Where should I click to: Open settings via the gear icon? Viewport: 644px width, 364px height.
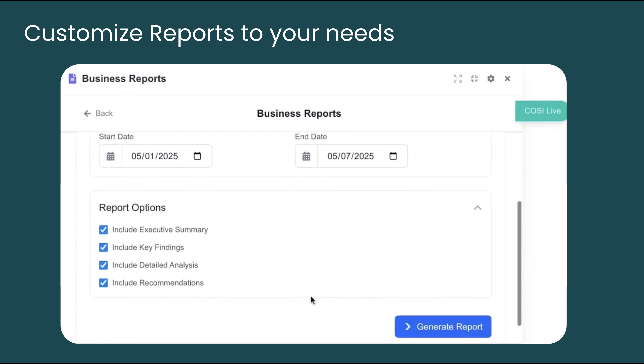coord(491,79)
